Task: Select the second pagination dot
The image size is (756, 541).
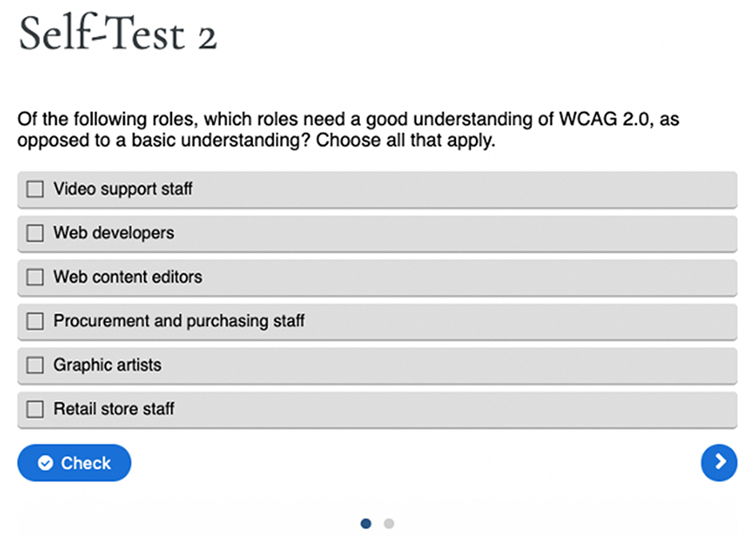Action: point(389,523)
